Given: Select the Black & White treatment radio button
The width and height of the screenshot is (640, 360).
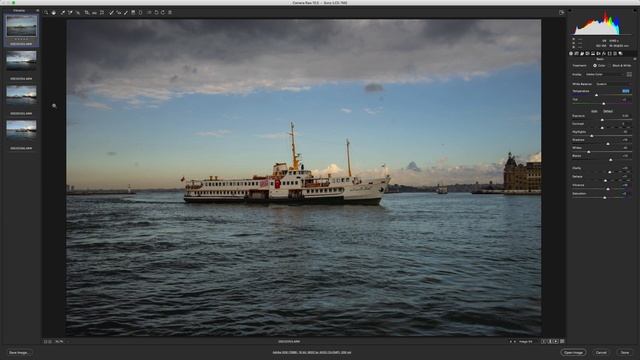Looking at the screenshot, I should [x=609, y=66].
